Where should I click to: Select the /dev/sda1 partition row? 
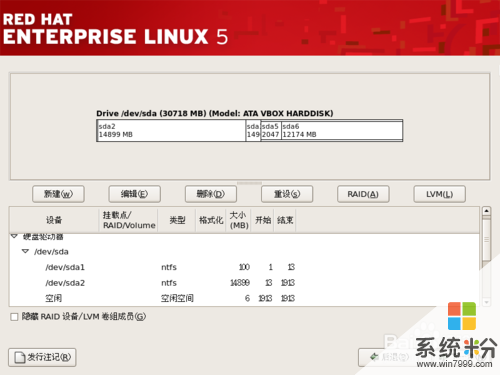(244, 267)
